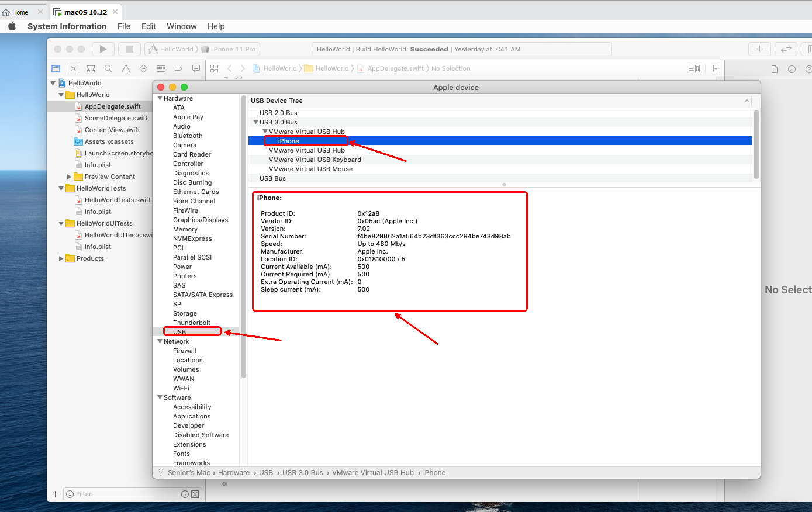812x512 pixels.
Task: Show the History inspector clock icon
Action: 792,69
